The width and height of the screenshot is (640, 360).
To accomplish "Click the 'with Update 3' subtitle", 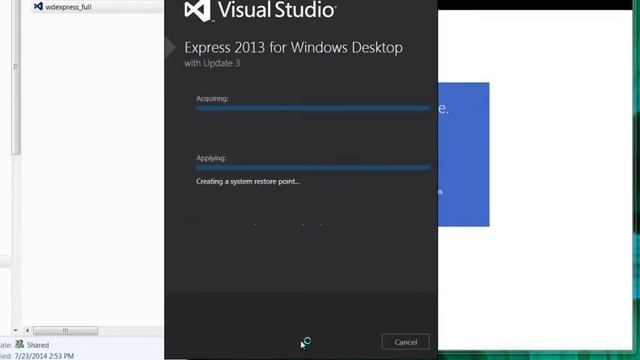I will pyautogui.click(x=212, y=63).
